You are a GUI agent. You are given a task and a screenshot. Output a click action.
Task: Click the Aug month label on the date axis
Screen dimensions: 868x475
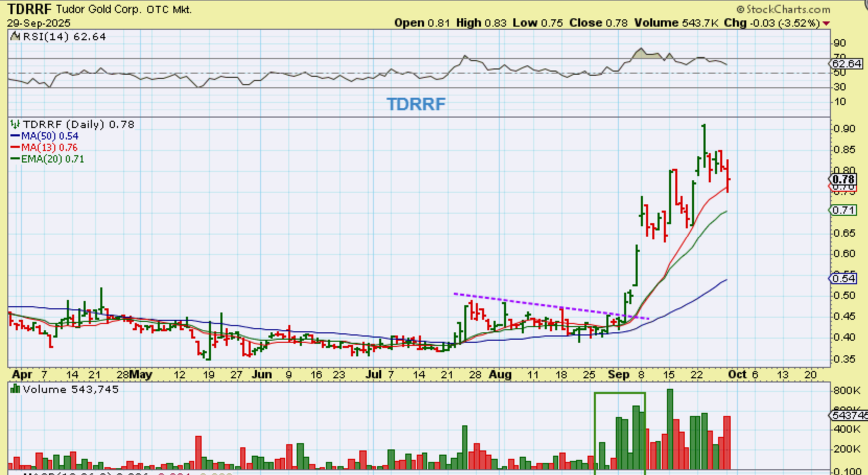click(500, 375)
